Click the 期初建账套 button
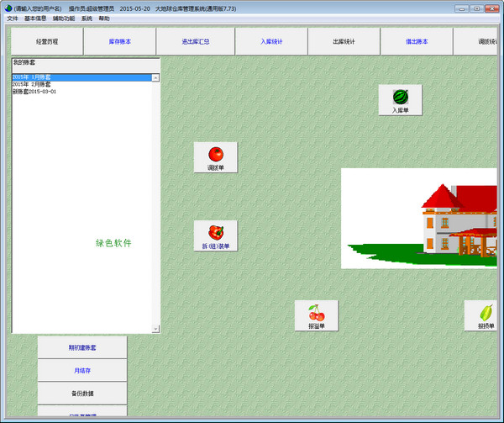Screen dimensions: 504x423 pos(82,347)
